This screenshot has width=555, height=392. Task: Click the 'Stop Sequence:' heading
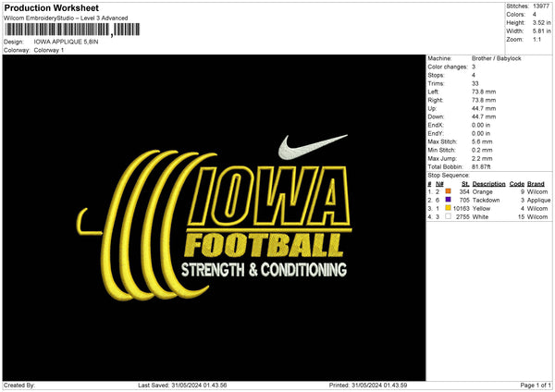tap(449, 176)
